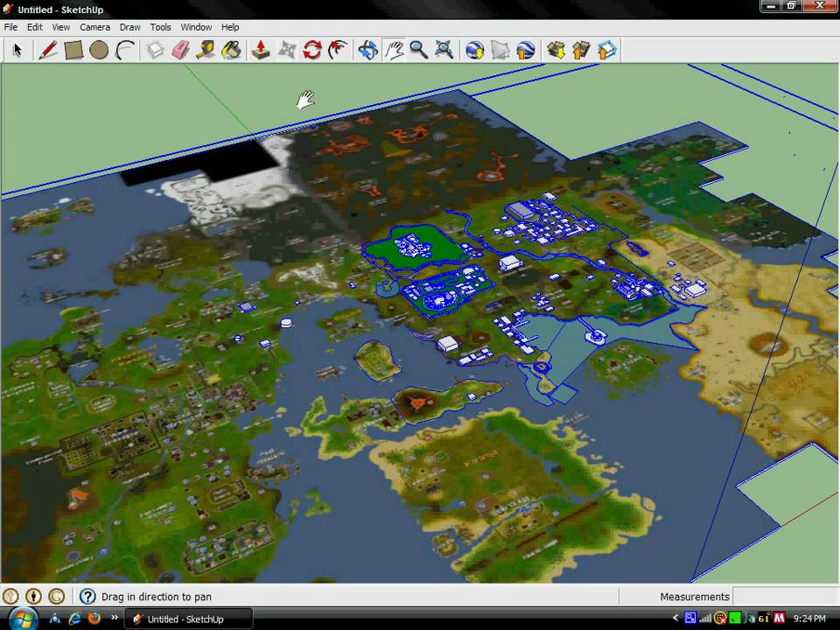Screen dimensions: 840x630
Task: Click the Share Model icon
Action: (581, 51)
